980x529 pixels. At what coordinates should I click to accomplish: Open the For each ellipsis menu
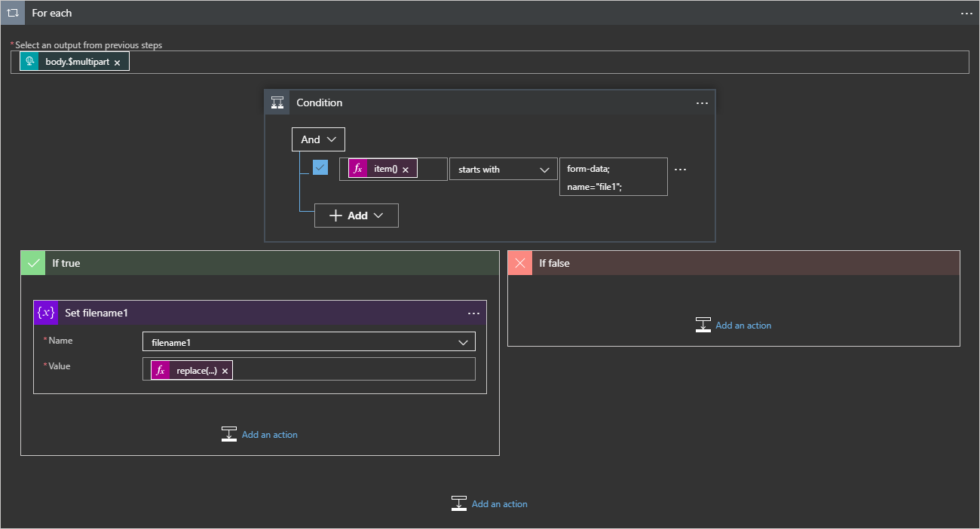pos(966,13)
